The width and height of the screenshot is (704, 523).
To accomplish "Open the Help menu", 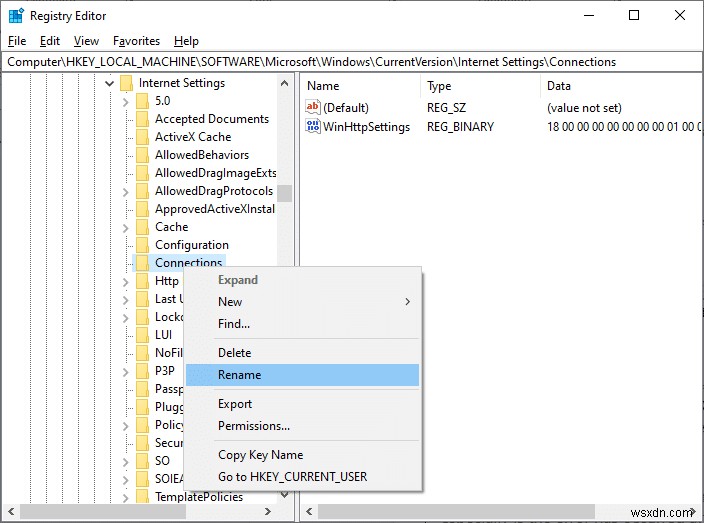I will 186,41.
